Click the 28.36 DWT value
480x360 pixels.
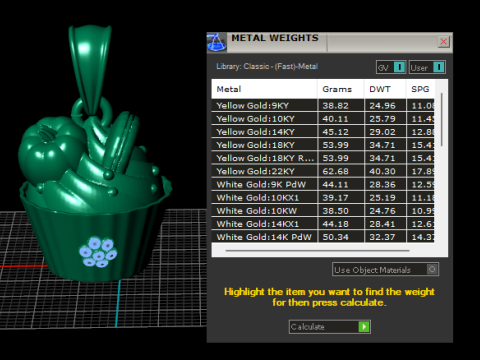click(x=382, y=185)
